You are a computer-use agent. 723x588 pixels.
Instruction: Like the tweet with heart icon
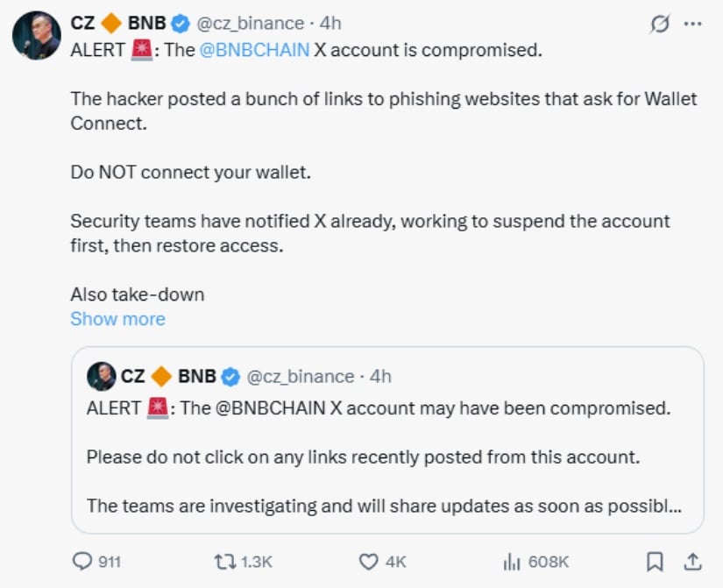pos(369,561)
